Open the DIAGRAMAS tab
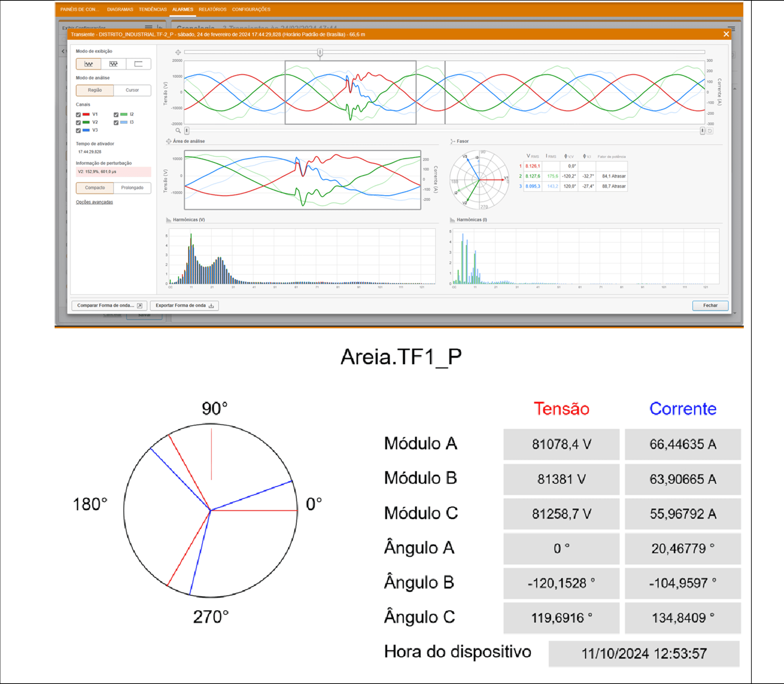The image size is (784, 684). (x=120, y=9)
